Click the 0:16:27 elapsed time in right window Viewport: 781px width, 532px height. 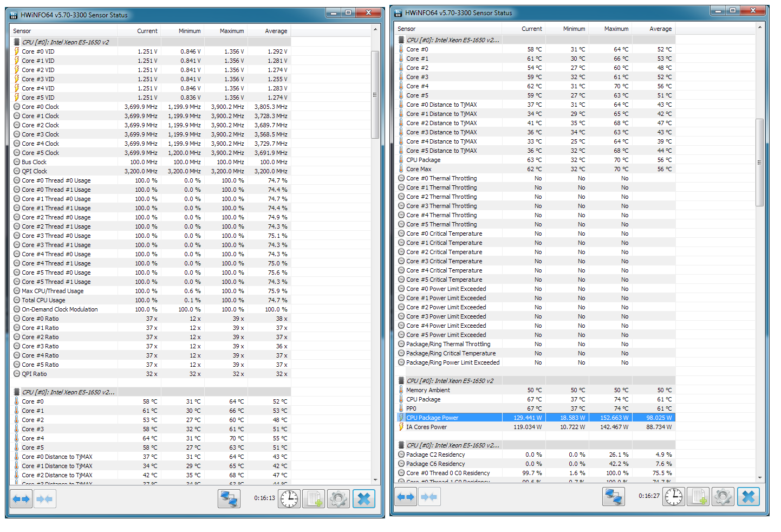[649, 496]
